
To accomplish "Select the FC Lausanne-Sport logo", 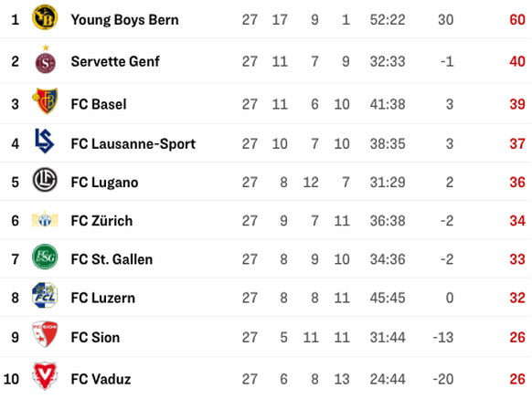I will pyautogui.click(x=45, y=141).
